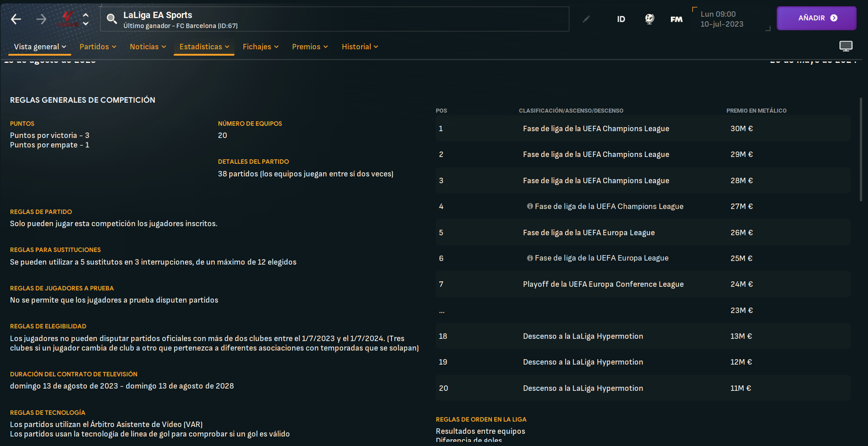Click 'Puntos por empate - 1' text
Image resolution: width=868 pixels, height=446 pixels.
50,145
